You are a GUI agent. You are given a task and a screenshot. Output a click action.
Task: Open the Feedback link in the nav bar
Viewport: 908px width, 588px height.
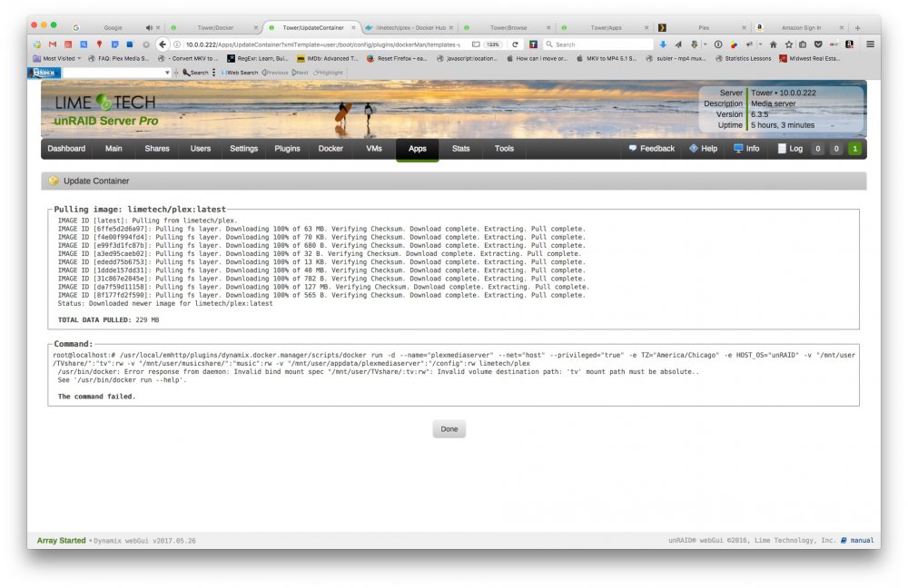pyautogui.click(x=651, y=149)
